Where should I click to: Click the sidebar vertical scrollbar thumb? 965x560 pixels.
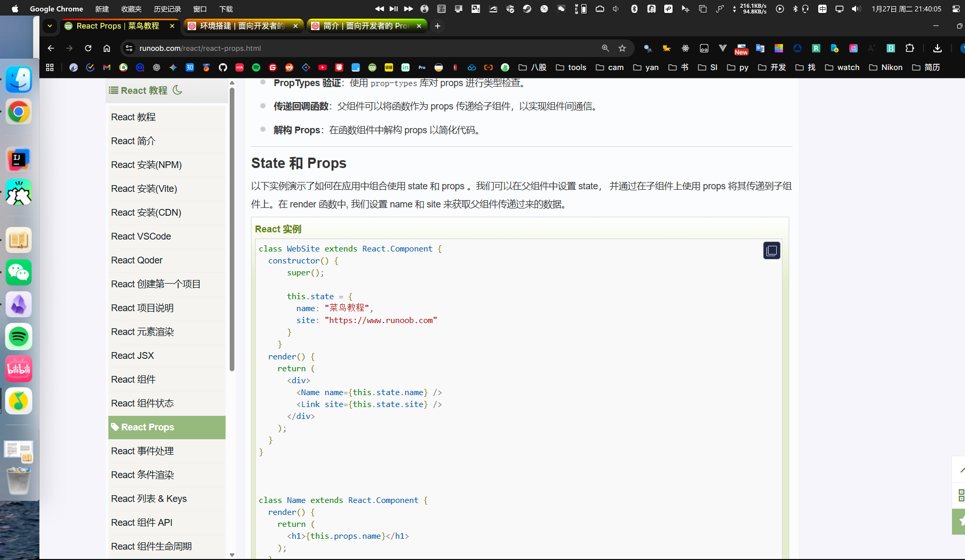(232, 228)
